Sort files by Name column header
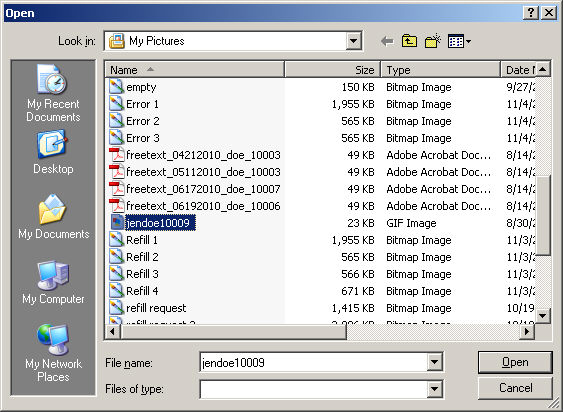563x412 pixels. point(195,70)
